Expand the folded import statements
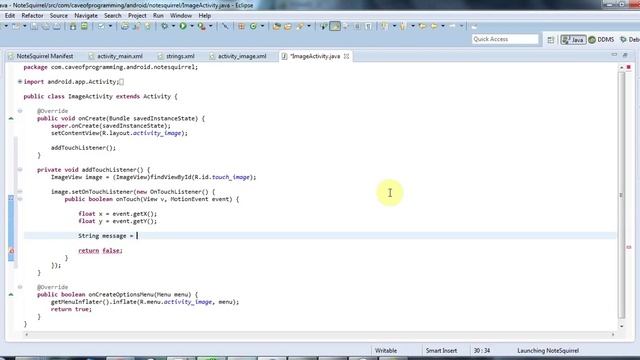This screenshot has height=360, width=640. (x=20, y=82)
